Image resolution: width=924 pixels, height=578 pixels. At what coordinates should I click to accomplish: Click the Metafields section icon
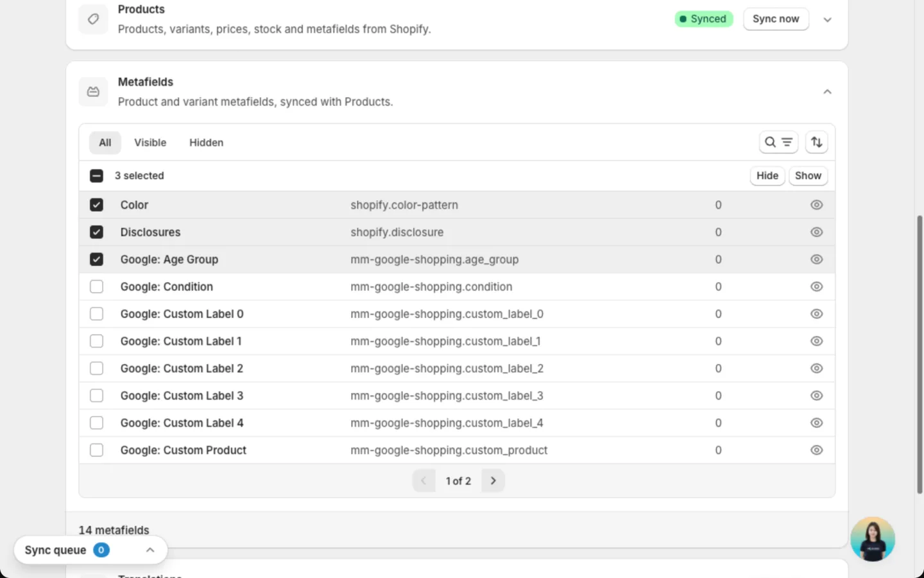(93, 92)
